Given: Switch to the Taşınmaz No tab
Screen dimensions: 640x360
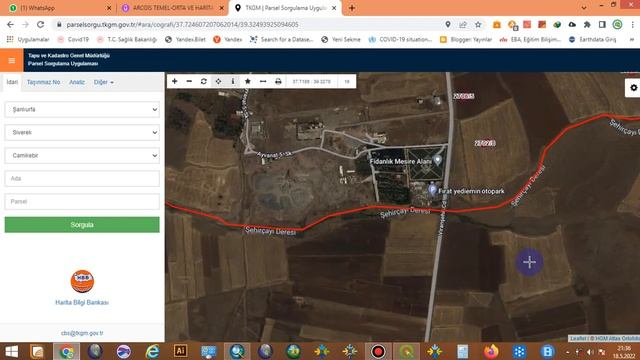Looking at the screenshot, I should (x=43, y=82).
